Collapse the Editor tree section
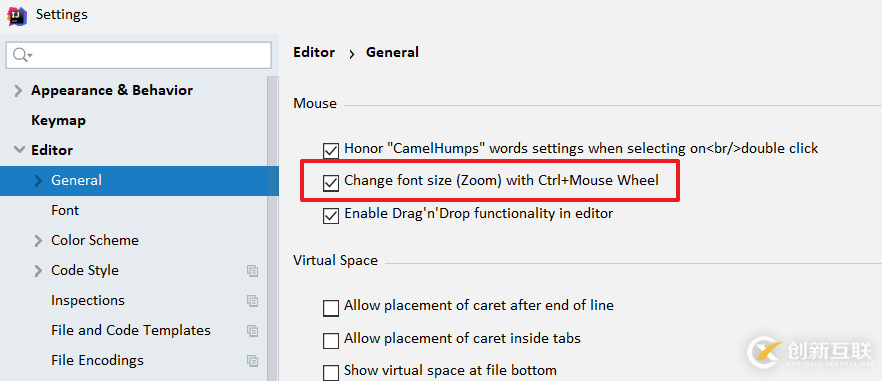 (x=19, y=150)
